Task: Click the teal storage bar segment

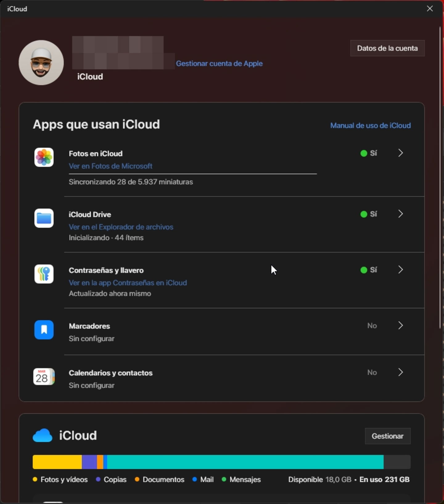Action: point(245,462)
